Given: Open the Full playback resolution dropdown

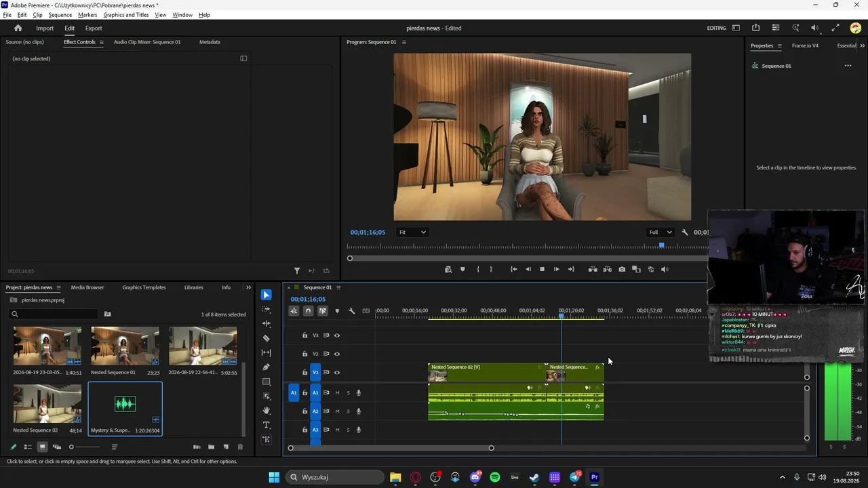Looking at the screenshot, I should pyautogui.click(x=660, y=232).
